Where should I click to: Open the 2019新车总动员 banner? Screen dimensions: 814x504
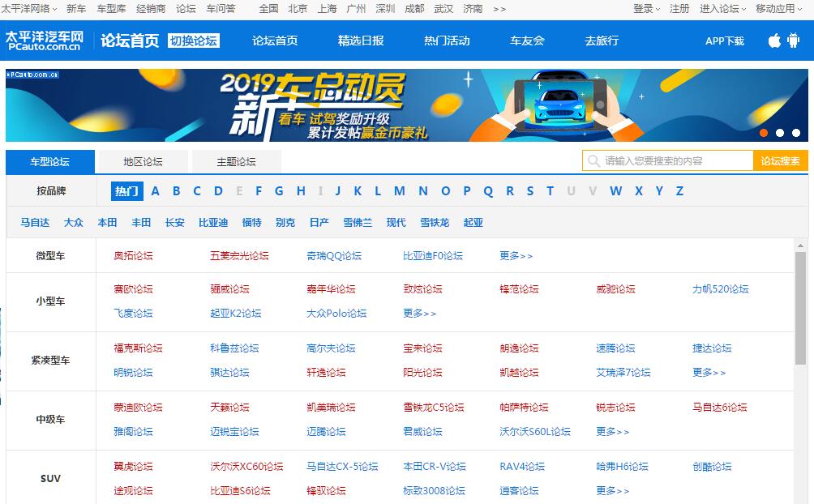[406, 105]
